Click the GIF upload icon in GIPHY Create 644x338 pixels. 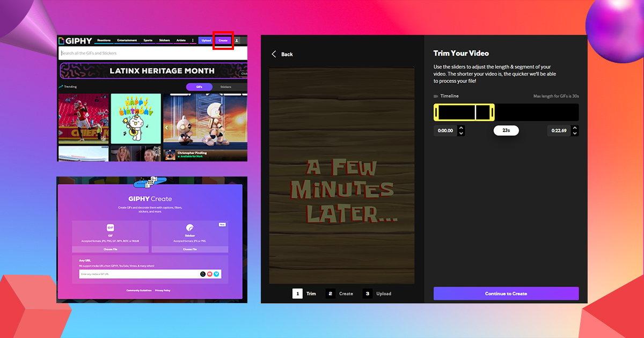click(x=111, y=227)
